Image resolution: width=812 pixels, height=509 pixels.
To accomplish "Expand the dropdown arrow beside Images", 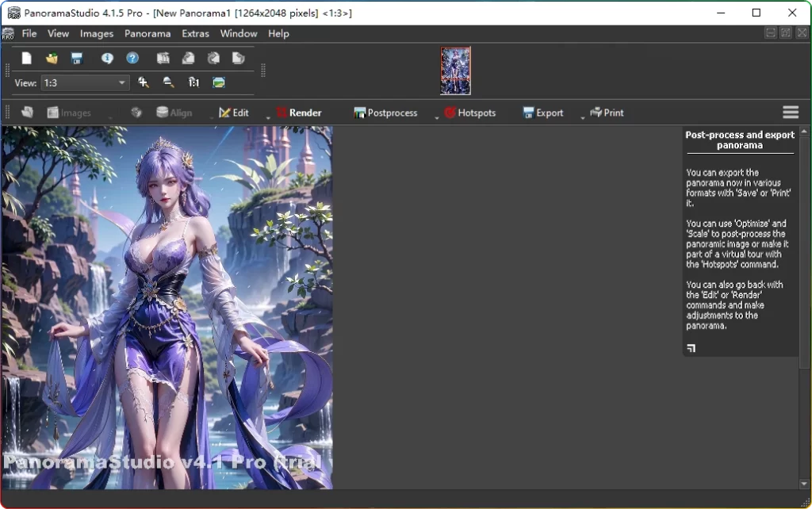I will click(110, 118).
